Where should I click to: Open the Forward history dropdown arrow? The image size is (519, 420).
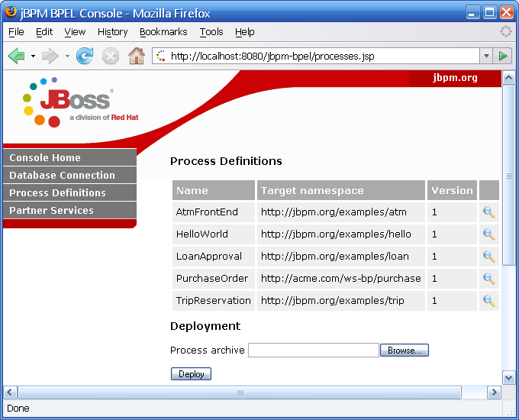tap(67, 56)
